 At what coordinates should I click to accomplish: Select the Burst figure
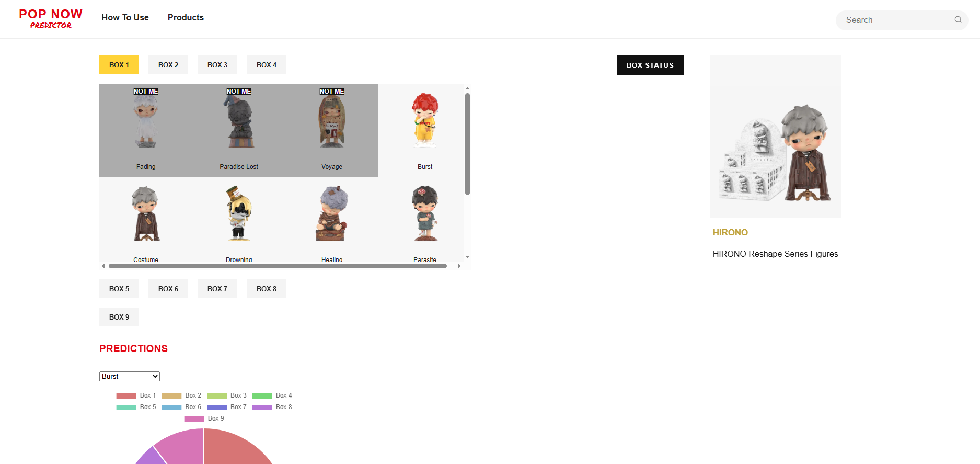click(x=425, y=130)
